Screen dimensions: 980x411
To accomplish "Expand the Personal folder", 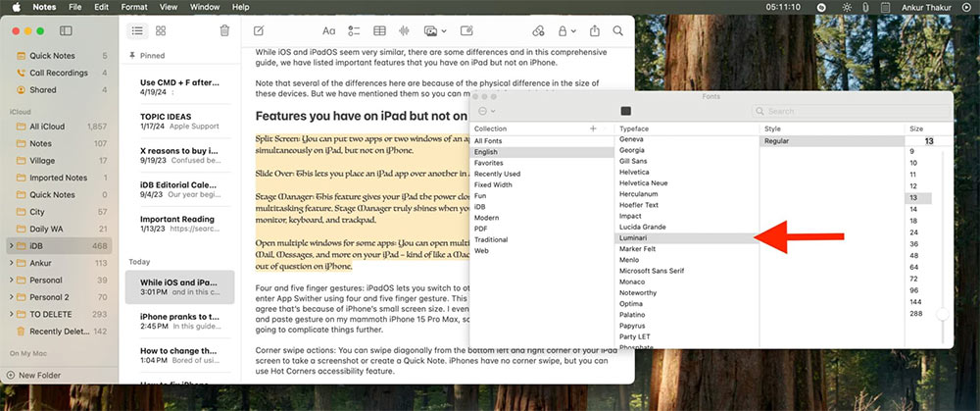I will [x=11, y=280].
